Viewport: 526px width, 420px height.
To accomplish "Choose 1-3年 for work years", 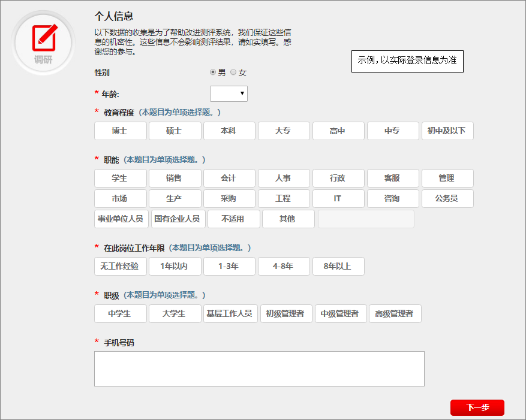I will click(230, 266).
